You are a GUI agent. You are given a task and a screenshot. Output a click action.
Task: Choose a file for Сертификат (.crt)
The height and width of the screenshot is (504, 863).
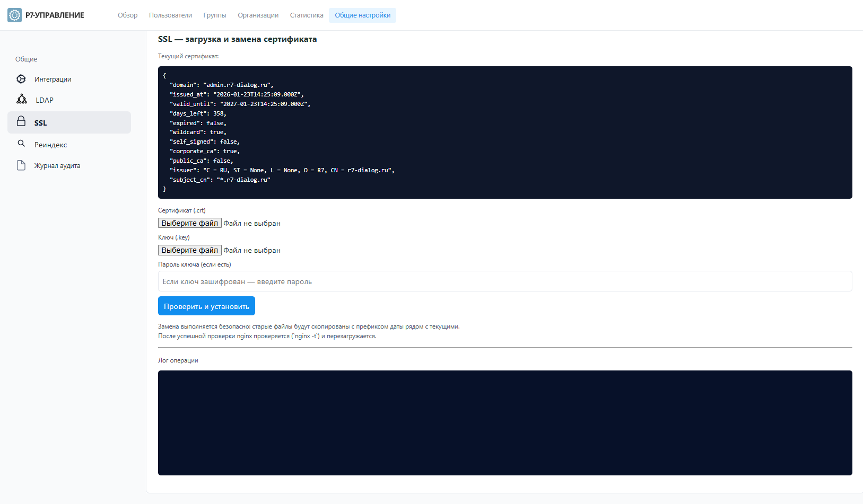point(189,223)
